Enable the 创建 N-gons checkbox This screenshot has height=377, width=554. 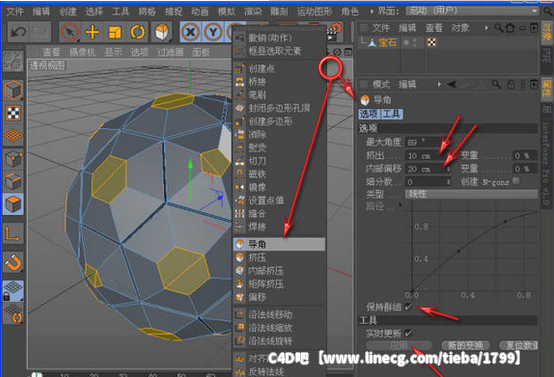[516, 181]
